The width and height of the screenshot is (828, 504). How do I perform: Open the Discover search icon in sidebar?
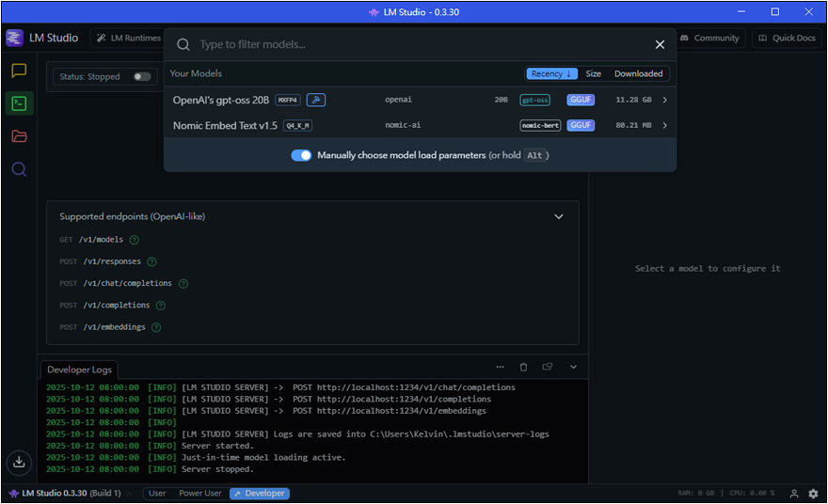click(x=19, y=169)
